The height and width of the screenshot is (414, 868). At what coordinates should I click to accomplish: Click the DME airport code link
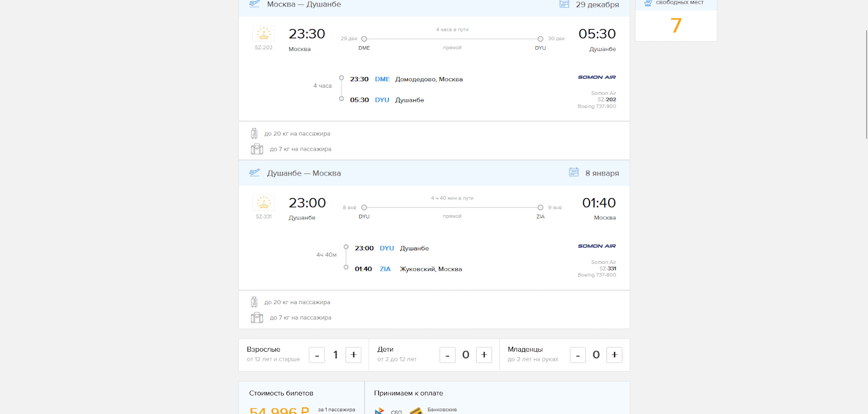tap(382, 79)
